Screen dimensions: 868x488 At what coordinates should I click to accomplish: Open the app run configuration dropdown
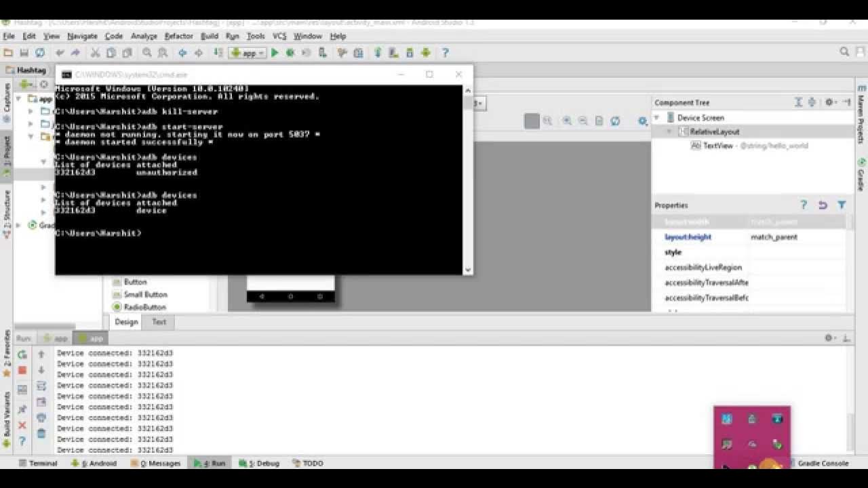click(x=248, y=53)
